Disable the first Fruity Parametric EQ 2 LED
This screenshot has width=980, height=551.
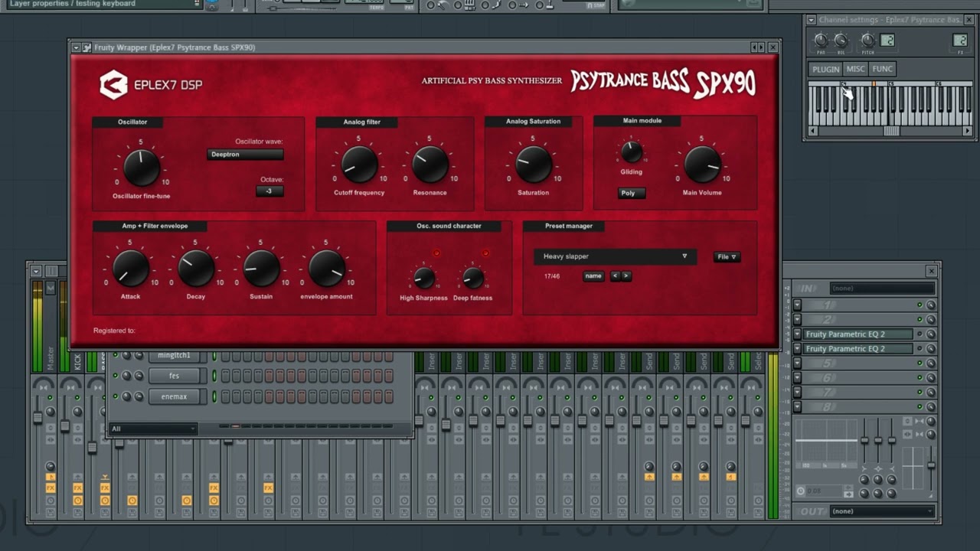click(920, 334)
